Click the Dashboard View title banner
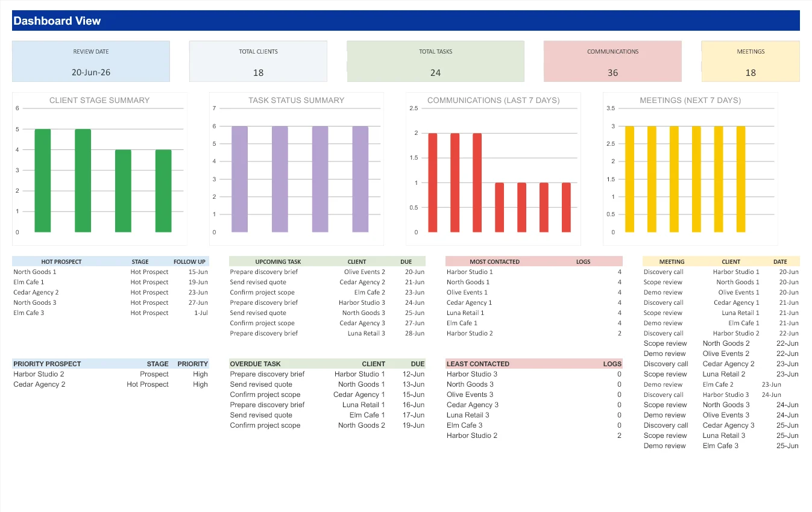 [x=406, y=20]
